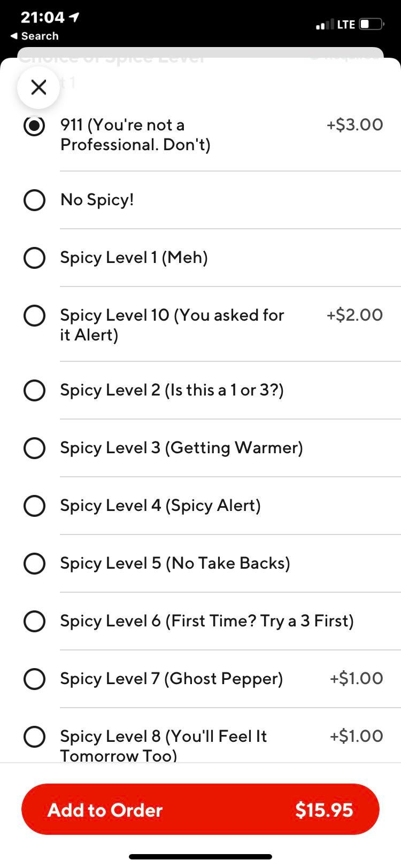
Task: Select Spicy Level 4 (Spicy Alert)
Action: click(34, 506)
